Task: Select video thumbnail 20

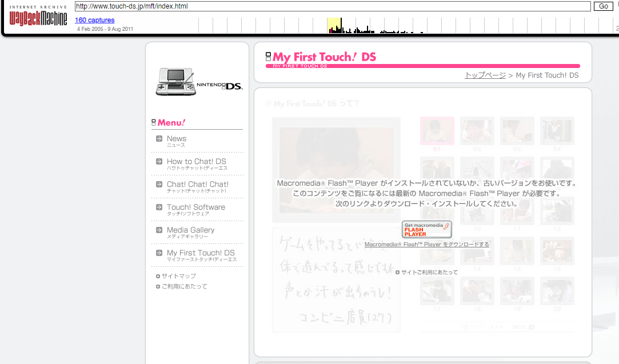Action: 557,291
